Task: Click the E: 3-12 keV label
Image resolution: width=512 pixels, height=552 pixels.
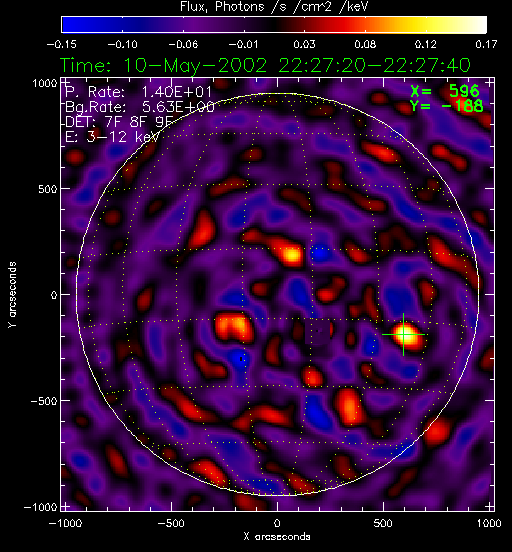Action: click(x=112, y=137)
